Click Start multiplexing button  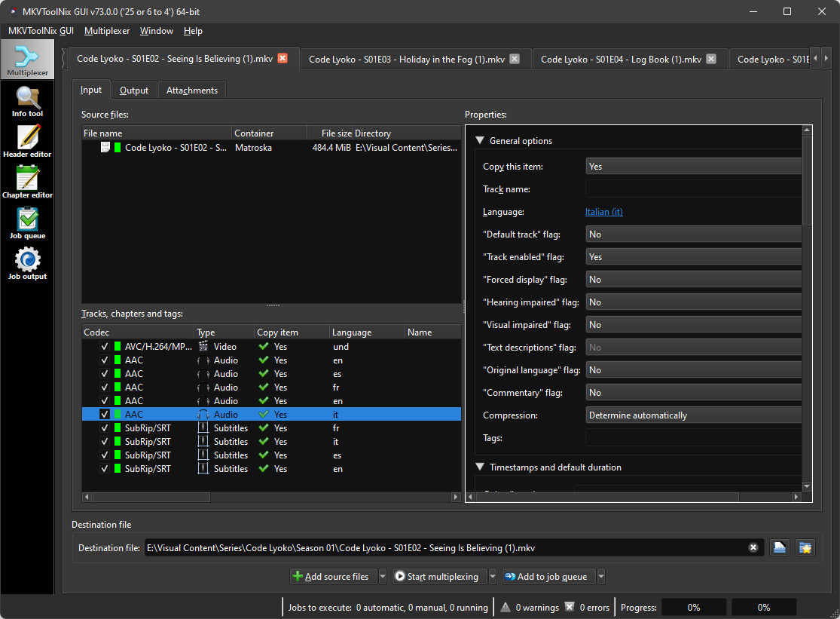pos(437,577)
